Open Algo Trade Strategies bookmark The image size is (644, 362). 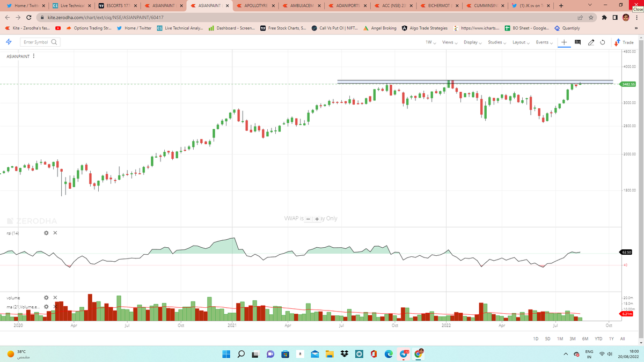point(425,28)
